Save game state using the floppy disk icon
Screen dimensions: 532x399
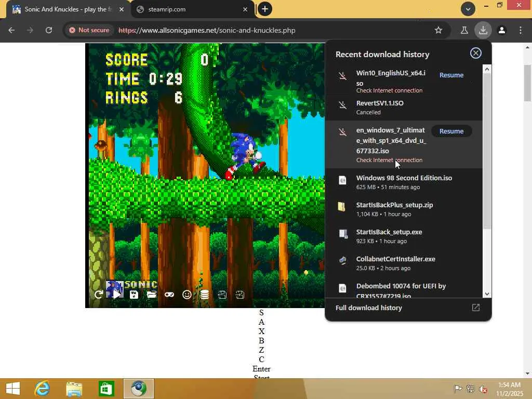click(134, 295)
